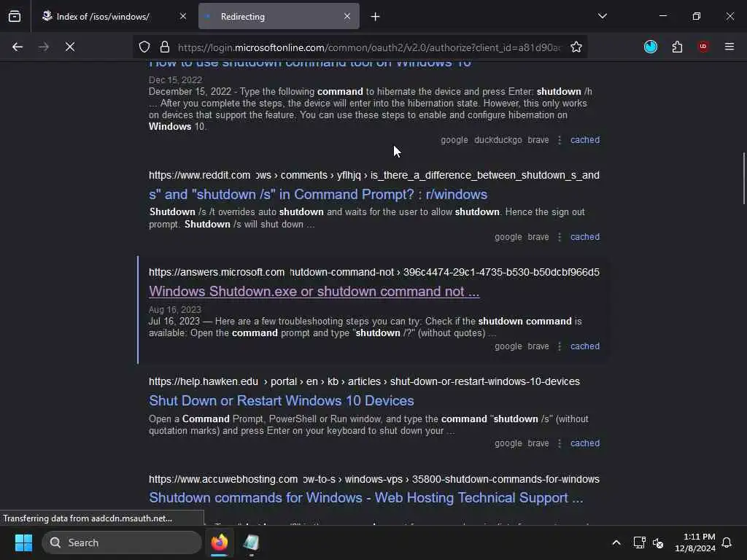Select the Redirecting tab
The width and height of the screenshot is (747, 560).
pyautogui.click(x=279, y=16)
